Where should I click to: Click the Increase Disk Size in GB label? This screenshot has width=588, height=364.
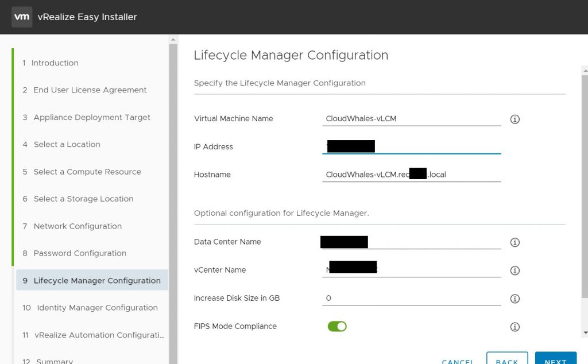click(x=237, y=298)
